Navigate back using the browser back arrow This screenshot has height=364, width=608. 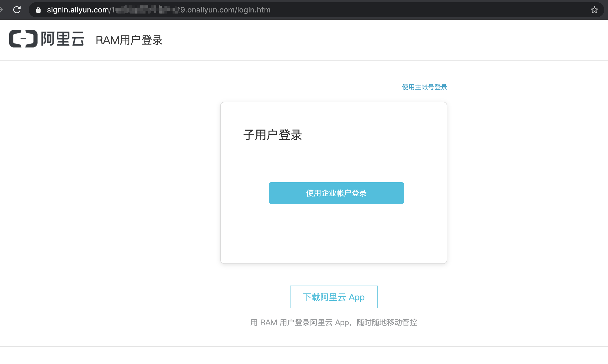point(2,10)
